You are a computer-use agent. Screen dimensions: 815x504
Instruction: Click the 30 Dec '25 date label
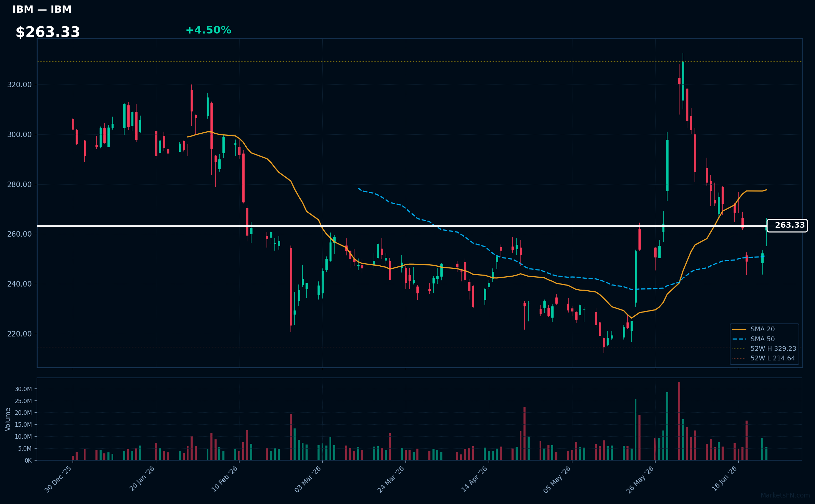pos(58,479)
